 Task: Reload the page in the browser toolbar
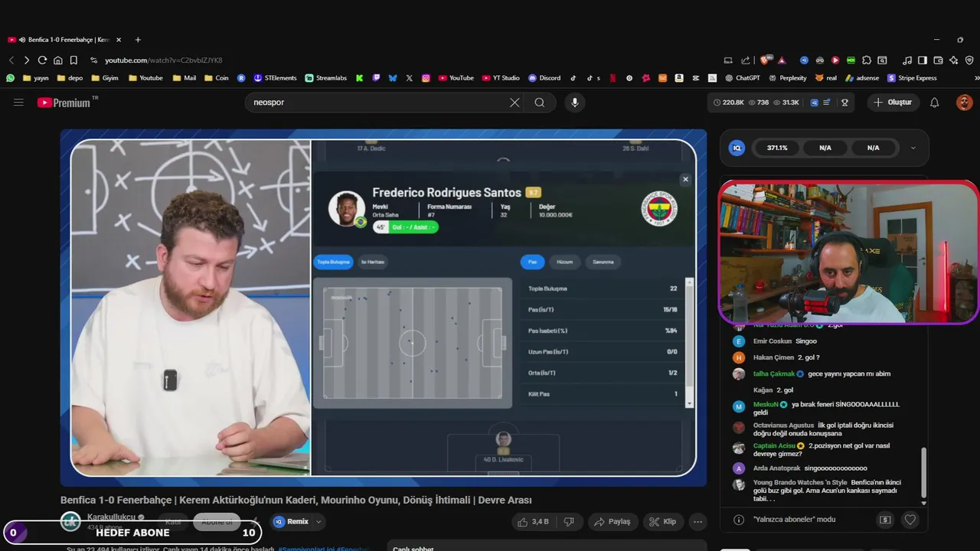(42, 60)
